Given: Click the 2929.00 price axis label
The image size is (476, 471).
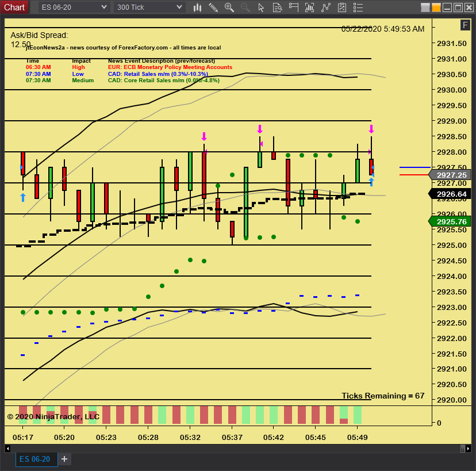Looking at the screenshot, I should (x=452, y=121).
